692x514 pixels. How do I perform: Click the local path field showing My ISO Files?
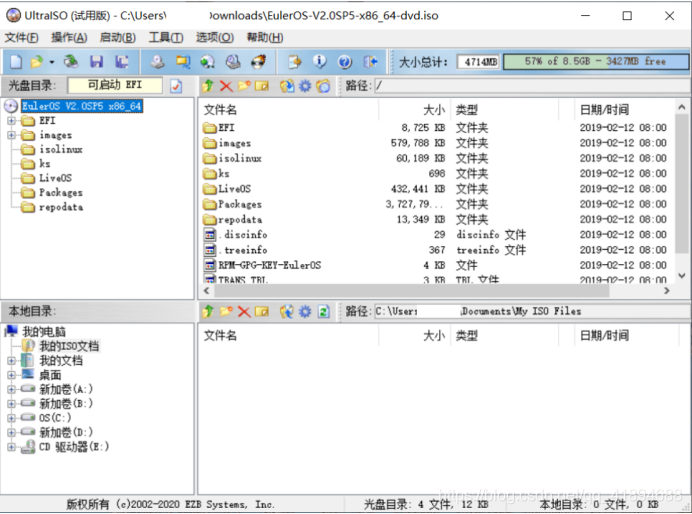[531, 311]
